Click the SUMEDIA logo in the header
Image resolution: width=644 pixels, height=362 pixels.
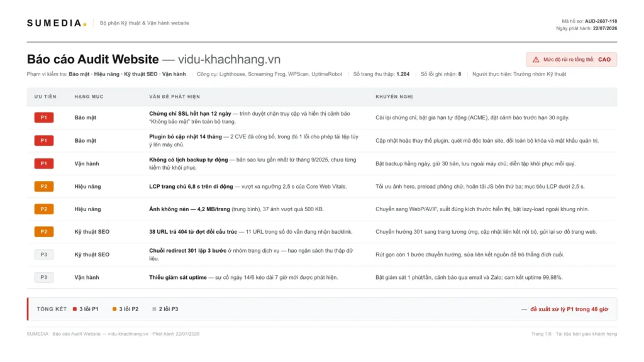coord(57,23)
